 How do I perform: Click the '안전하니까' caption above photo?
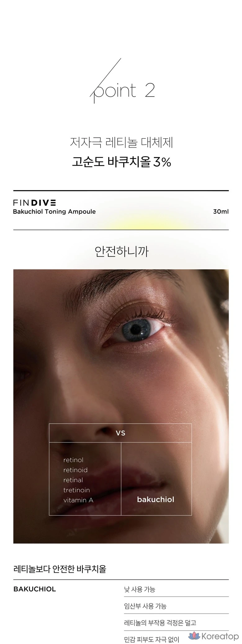[x=121, y=251]
